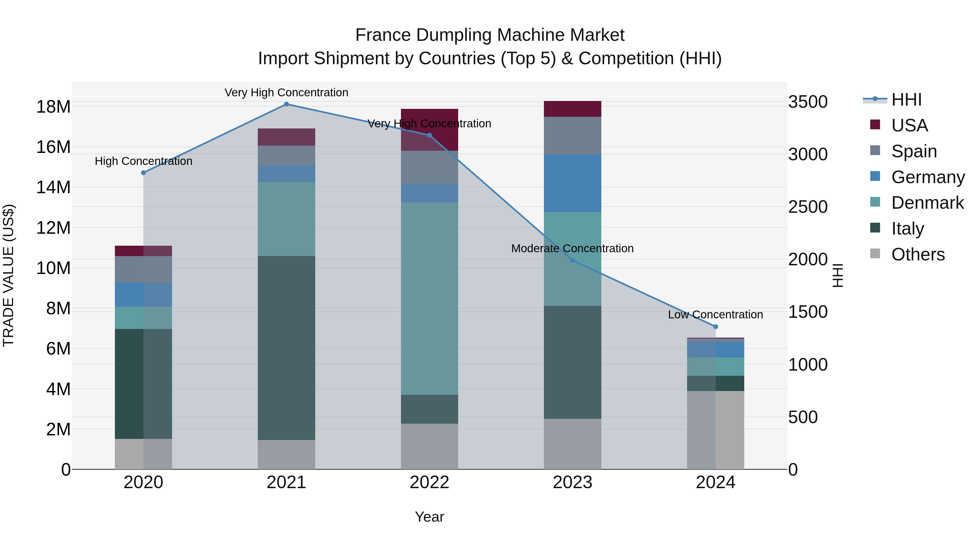Click the '18M' y-axis tick label

(x=53, y=107)
